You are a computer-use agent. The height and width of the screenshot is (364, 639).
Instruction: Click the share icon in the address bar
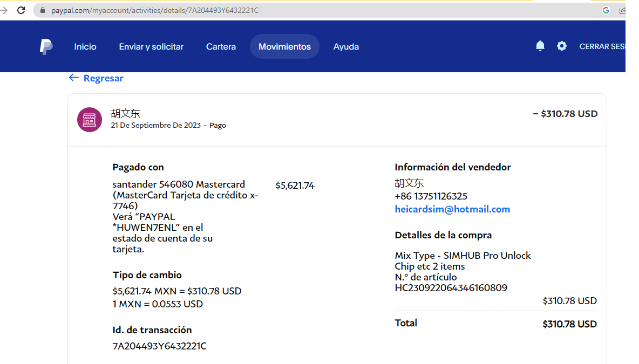pyautogui.click(x=622, y=10)
